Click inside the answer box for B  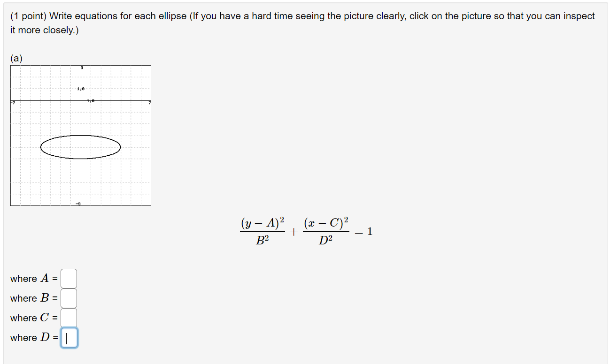69,297
